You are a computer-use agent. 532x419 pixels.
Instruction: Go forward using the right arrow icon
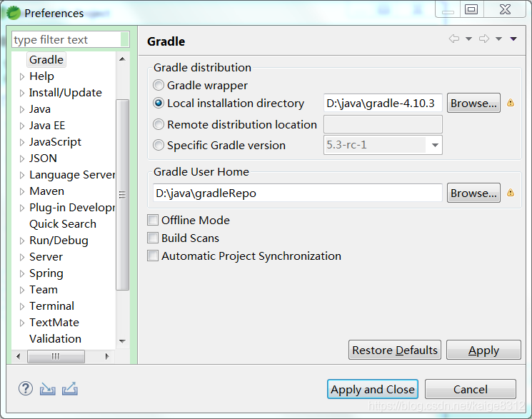point(484,39)
